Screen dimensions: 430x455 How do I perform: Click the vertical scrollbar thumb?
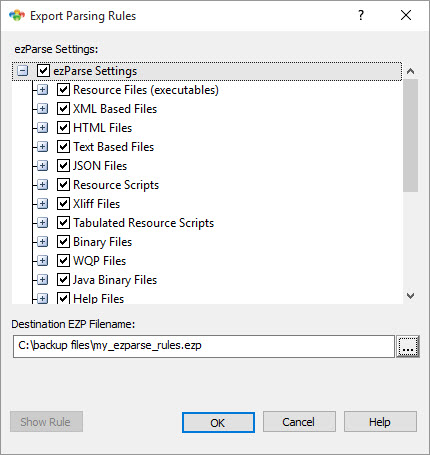tap(411, 135)
